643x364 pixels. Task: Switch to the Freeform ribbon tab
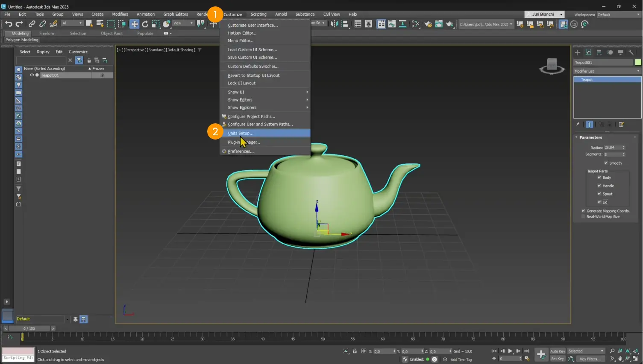47,33
